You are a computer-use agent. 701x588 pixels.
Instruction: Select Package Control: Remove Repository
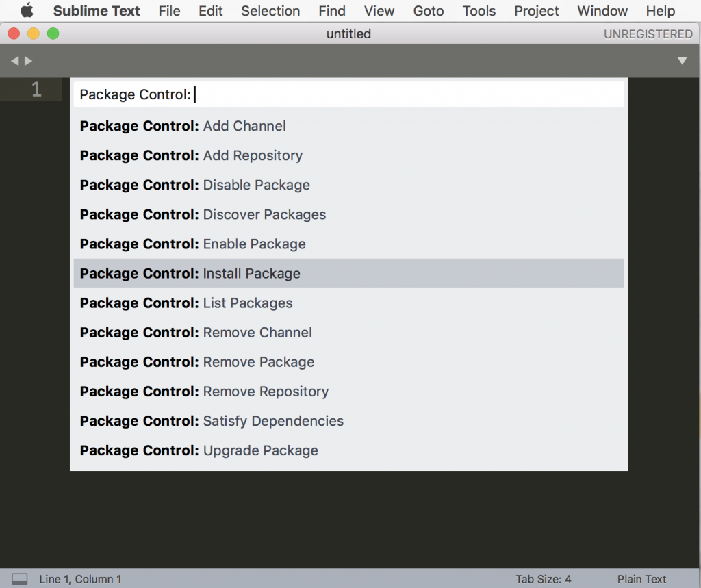click(348, 392)
